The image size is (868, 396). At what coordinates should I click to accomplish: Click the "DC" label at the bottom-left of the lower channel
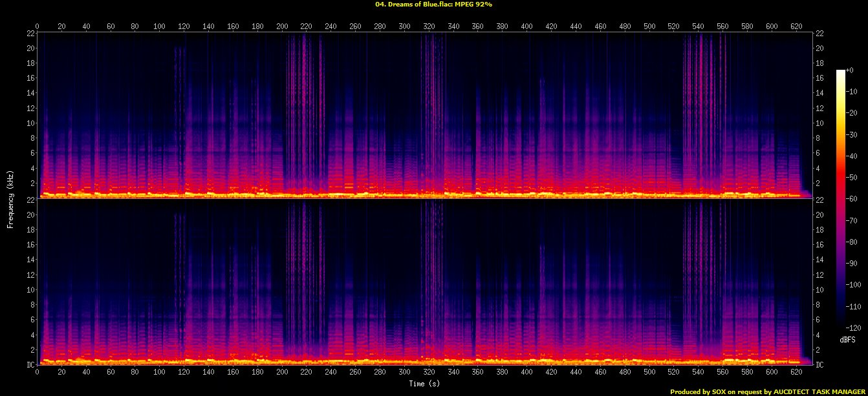[30, 365]
